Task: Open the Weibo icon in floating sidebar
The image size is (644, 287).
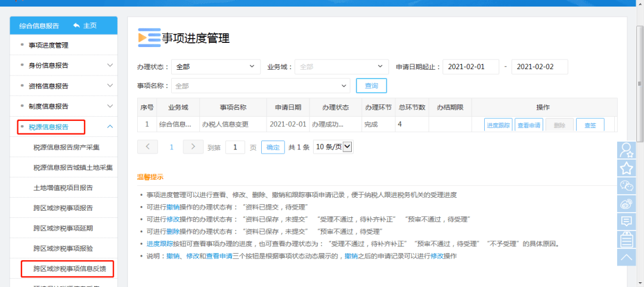Action: (626, 204)
